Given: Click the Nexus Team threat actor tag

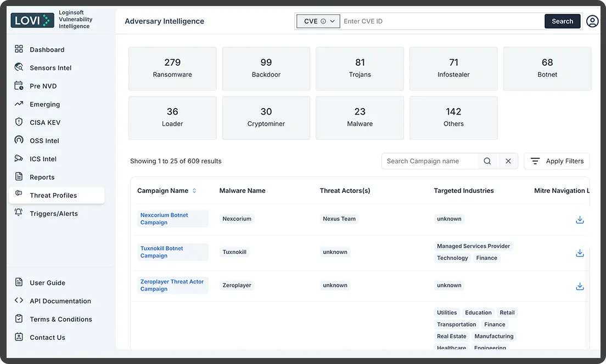Looking at the screenshot, I should coord(339,219).
